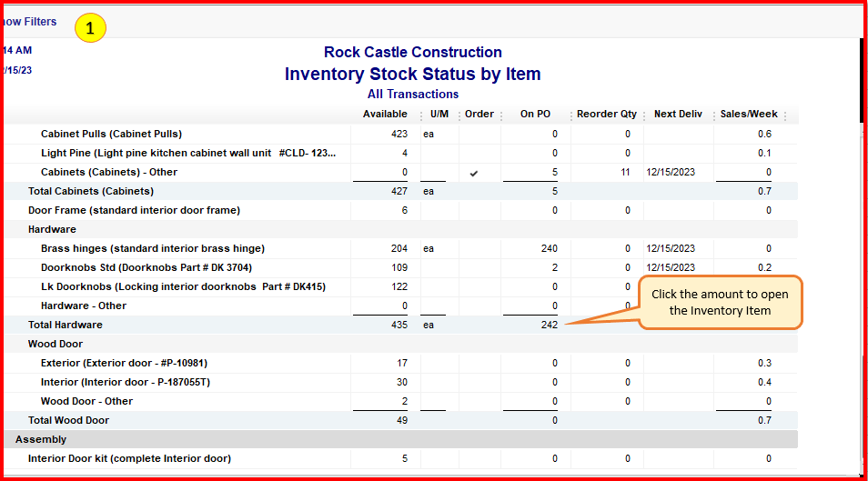868x481 pixels.
Task: Click the Next Deliv date for Doorknobs Std
Action: click(671, 267)
